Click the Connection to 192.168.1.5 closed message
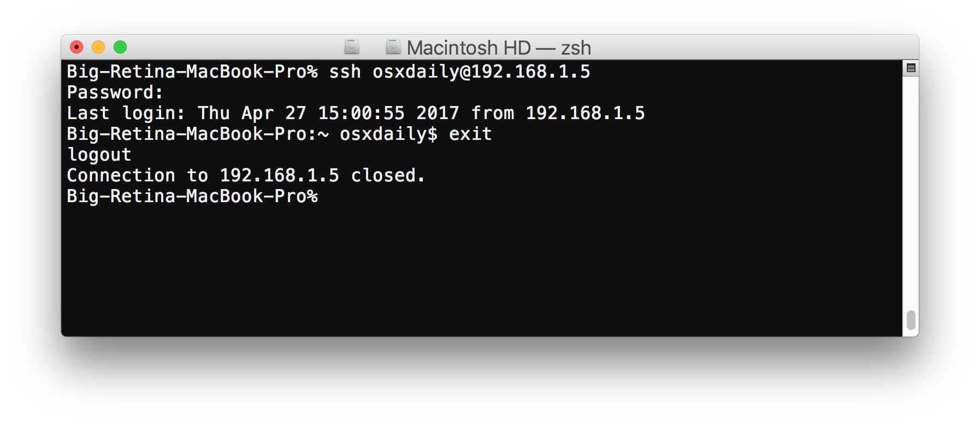Image resolution: width=980 pixels, height=424 pixels. click(246, 175)
